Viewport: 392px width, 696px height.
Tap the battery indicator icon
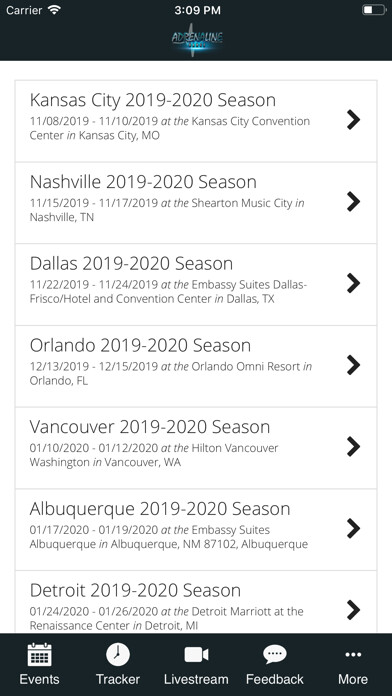tap(374, 10)
